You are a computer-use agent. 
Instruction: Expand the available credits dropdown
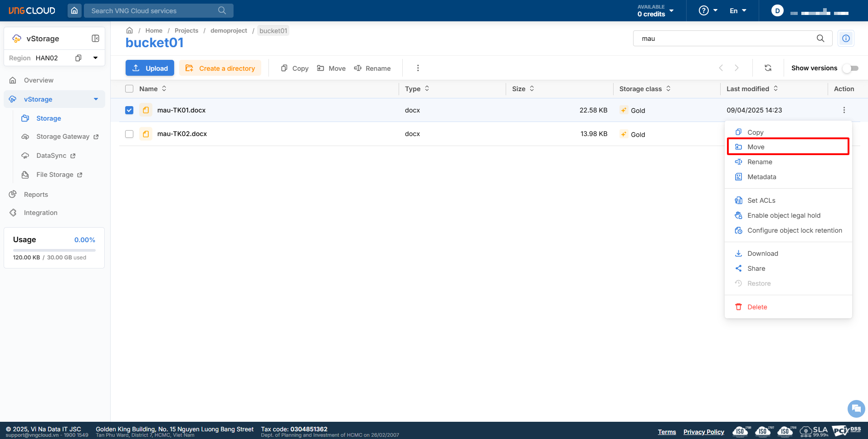tap(671, 10)
